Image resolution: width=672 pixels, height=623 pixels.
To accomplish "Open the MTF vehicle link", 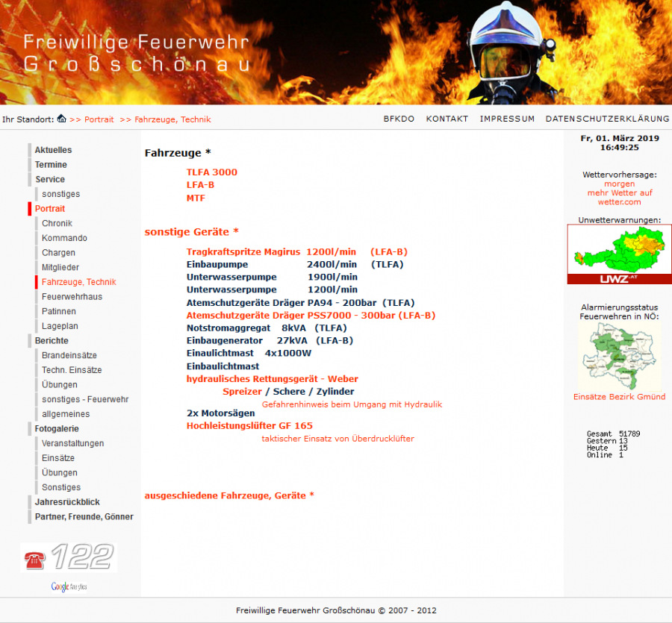I will (196, 198).
